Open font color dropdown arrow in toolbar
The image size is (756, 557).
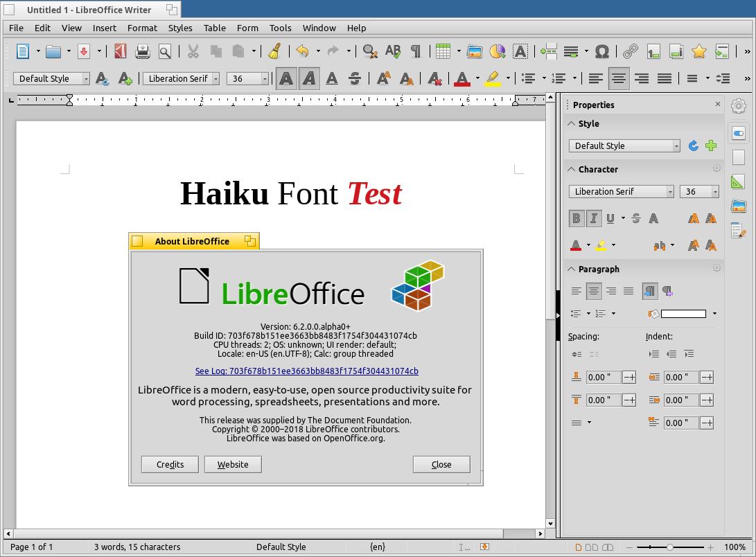pos(478,78)
